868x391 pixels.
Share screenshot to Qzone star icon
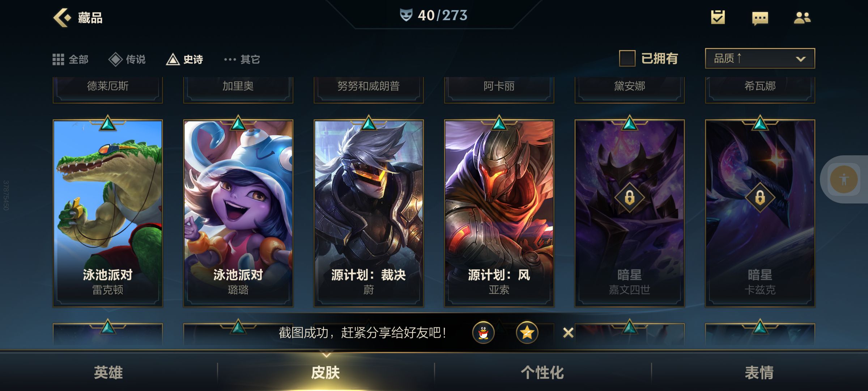pos(527,332)
